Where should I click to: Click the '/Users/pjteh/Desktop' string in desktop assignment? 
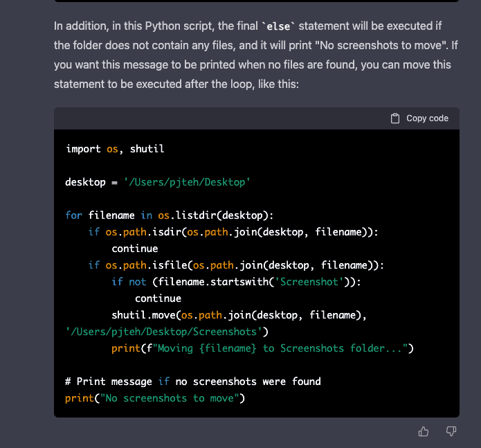click(187, 182)
